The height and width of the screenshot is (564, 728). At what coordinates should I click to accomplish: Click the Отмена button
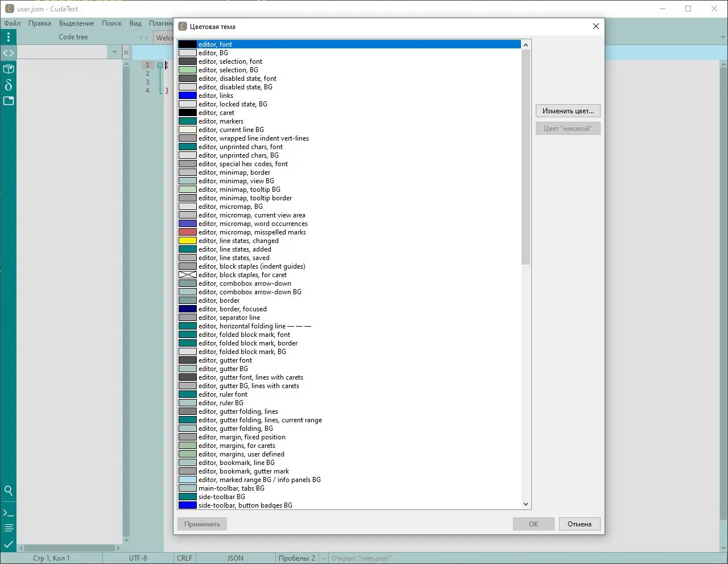coord(580,524)
